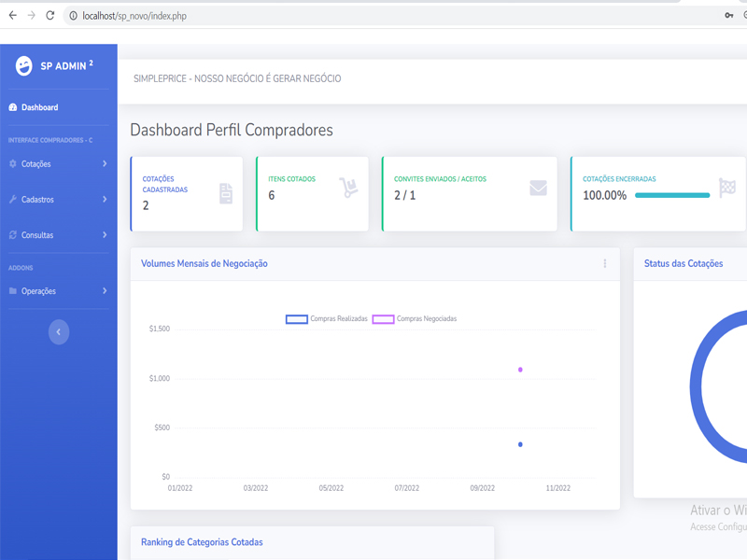The image size is (747, 560).
Task: Click the Itens Cotados cart icon
Action: (x=348, y=188)
